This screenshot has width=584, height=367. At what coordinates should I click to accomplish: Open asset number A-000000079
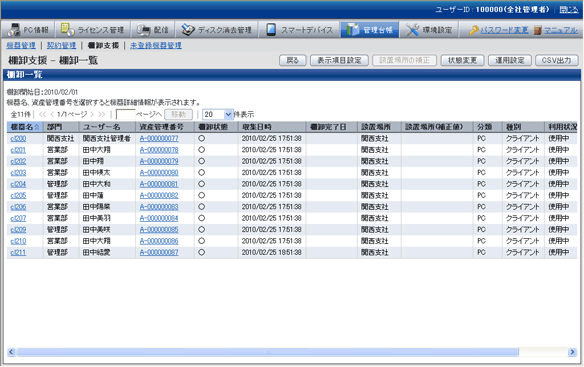coord(159,161)
